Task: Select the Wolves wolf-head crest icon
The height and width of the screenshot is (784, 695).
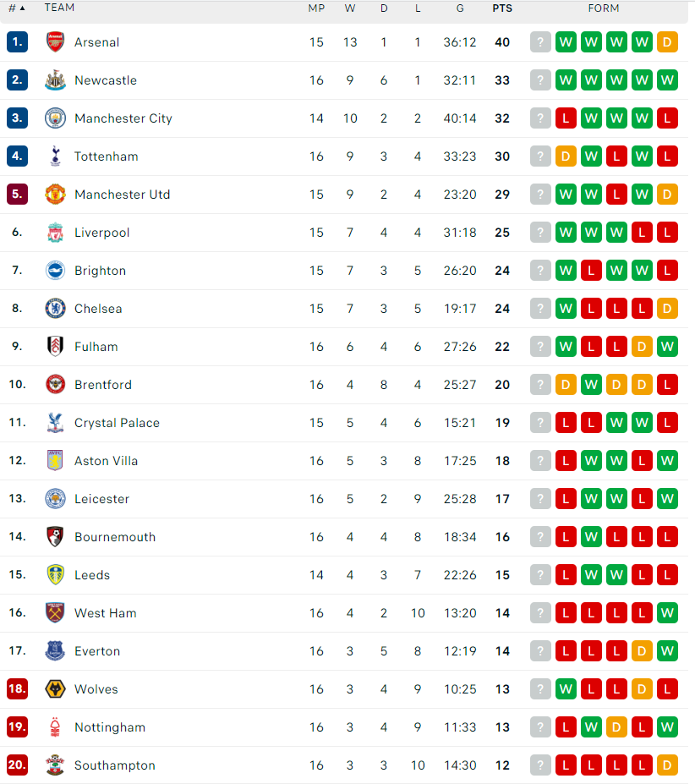Action: click(x=55, y=689)
